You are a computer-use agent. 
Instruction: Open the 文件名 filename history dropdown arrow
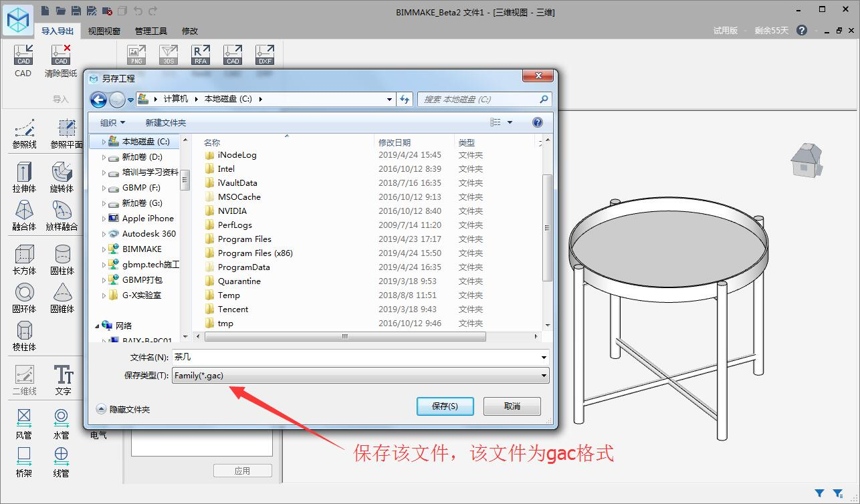click(543, 358)
